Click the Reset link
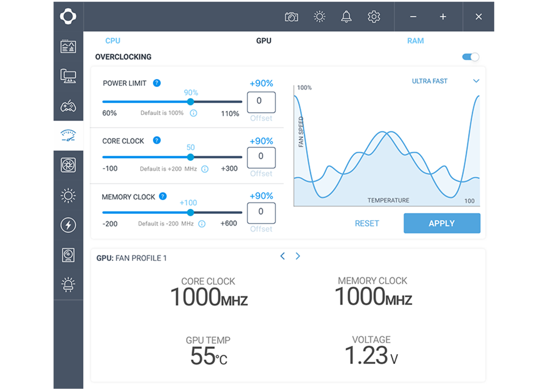This screenshot has width=548, height=392. tap(367, 223)
